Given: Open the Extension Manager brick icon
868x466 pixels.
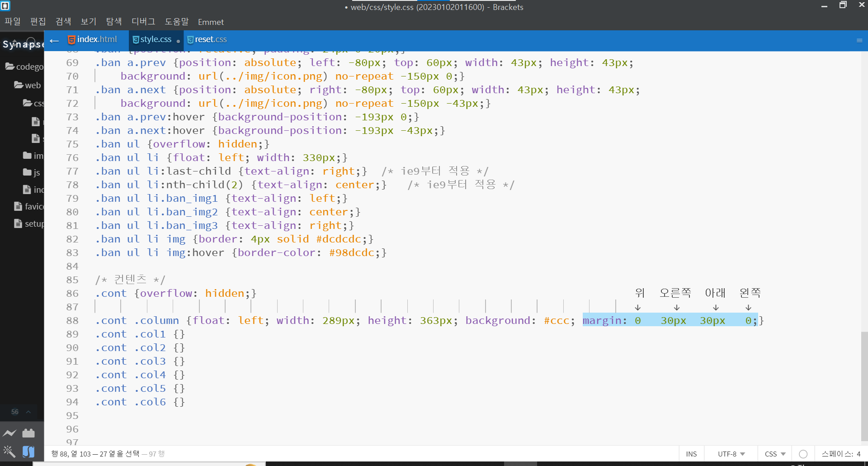Looking at the screenshot, I should pos(28,433).
